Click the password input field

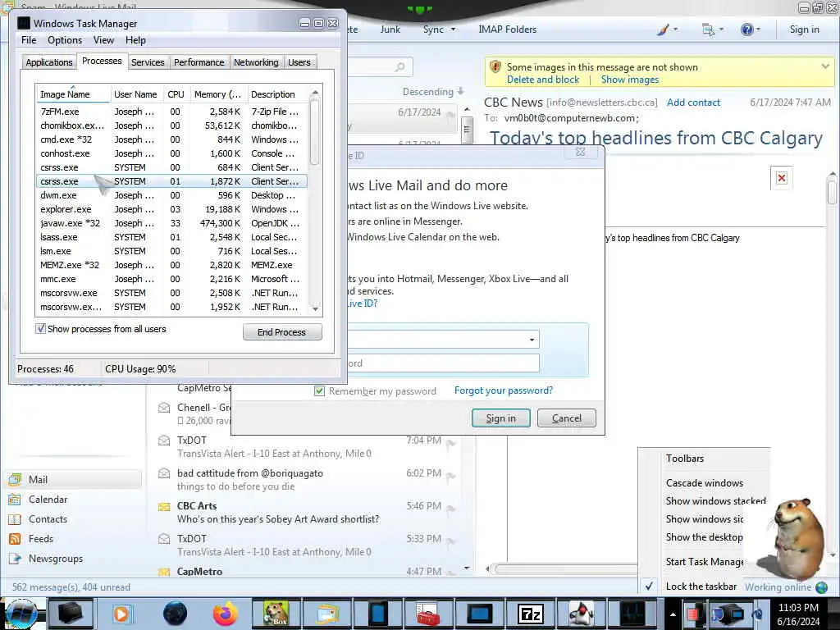pos(444,363)
